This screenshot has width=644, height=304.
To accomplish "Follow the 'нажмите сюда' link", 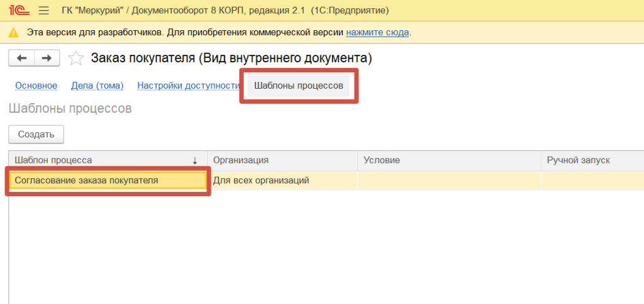I will coord(377,32).
